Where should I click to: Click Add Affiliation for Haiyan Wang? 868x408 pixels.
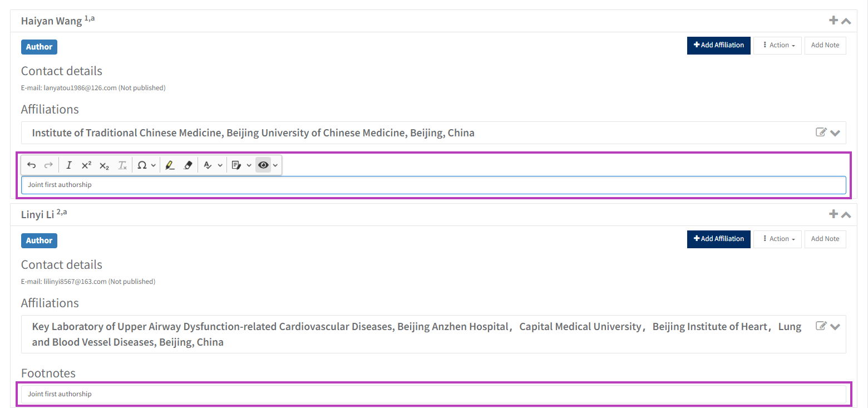coord(718,45)
